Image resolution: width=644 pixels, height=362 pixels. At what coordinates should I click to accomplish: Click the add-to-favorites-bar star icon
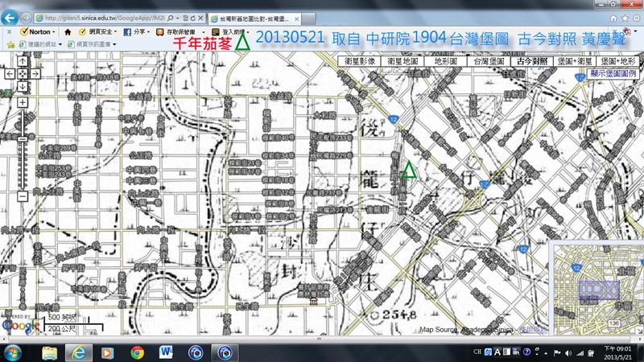pos(10,44)
